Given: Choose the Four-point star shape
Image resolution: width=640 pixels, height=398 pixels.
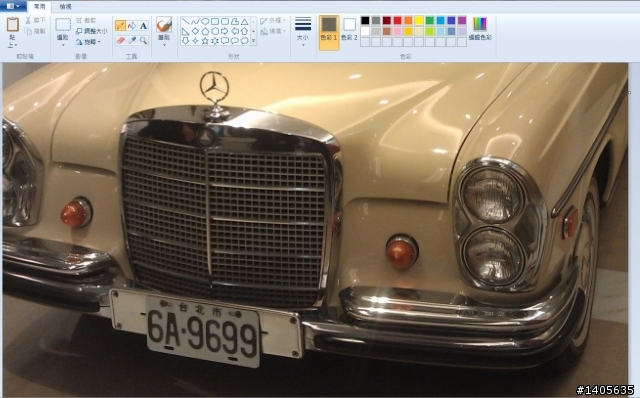Looking at the screenshot, I should coord(196,40).
